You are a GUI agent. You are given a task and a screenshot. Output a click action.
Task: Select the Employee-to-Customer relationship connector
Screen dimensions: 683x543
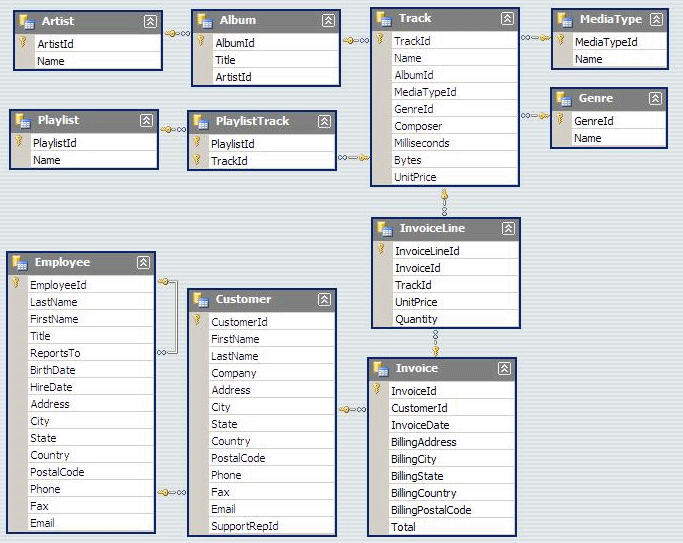click(x=172, y=492)
